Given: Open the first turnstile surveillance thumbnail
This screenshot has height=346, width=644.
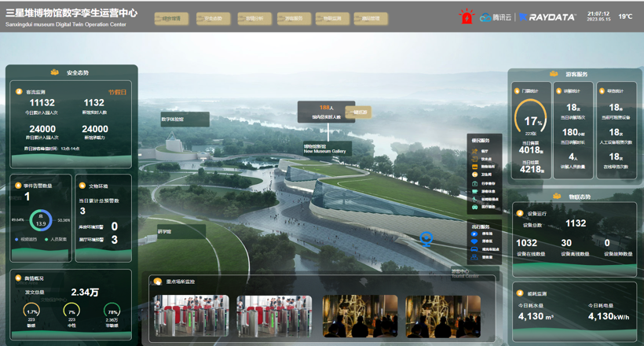Looking at the screenshot, I should [192, 316].
